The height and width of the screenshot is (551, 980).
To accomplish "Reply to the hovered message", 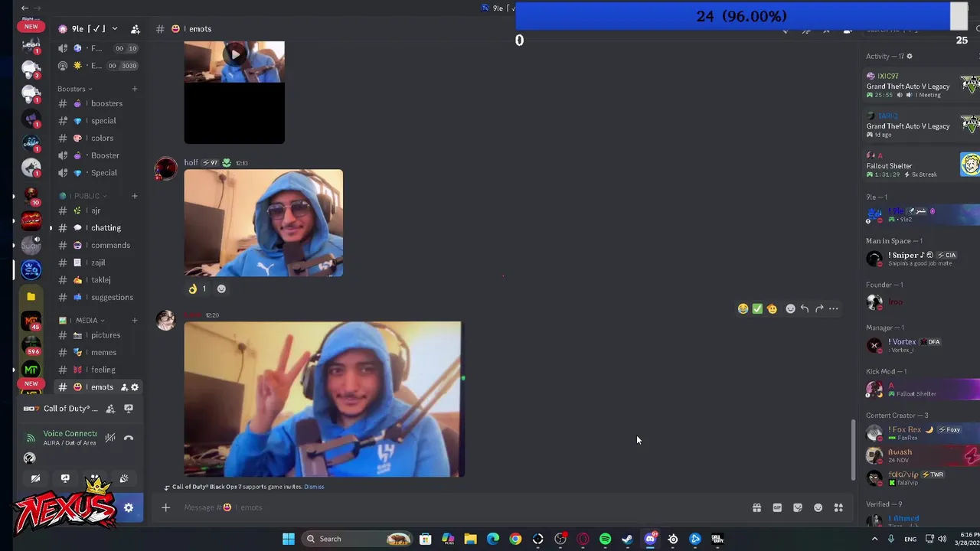I will click(805, 308).
